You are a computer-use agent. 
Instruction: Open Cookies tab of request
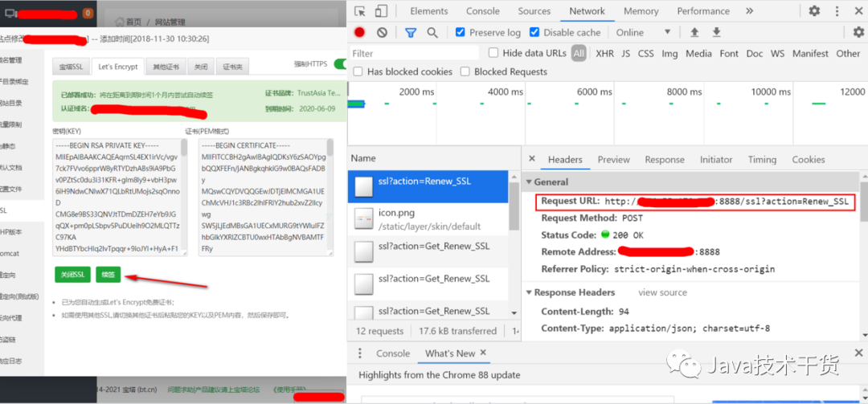[x=809, y=159]
